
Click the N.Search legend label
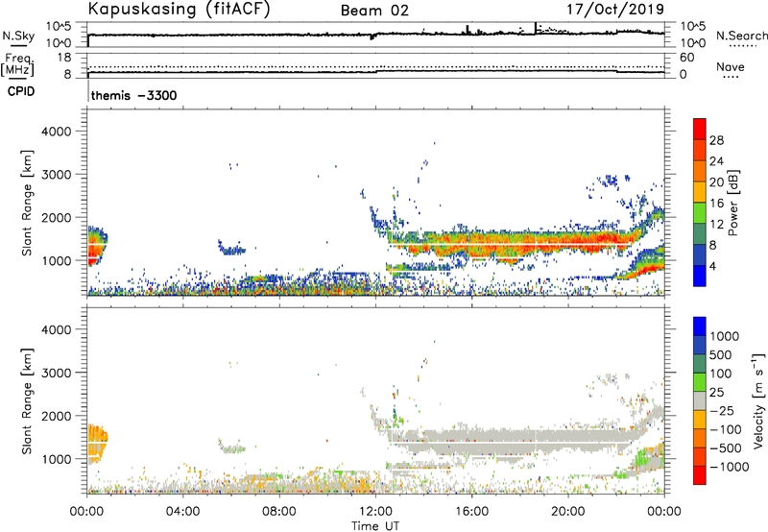[742, 36]
